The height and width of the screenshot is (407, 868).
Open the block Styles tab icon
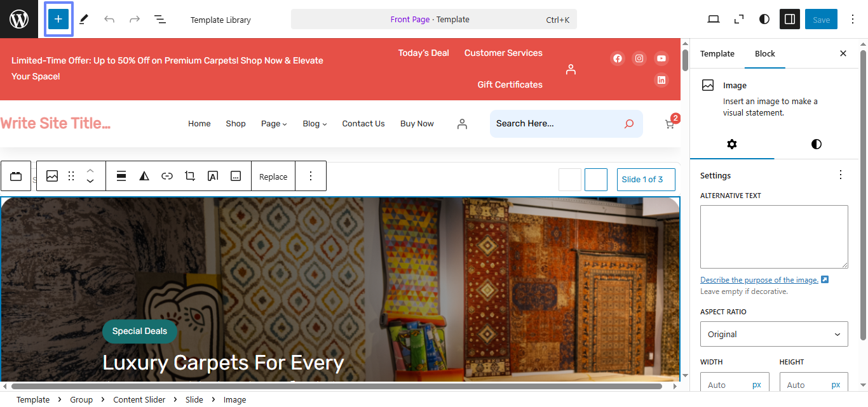point(817,144)
